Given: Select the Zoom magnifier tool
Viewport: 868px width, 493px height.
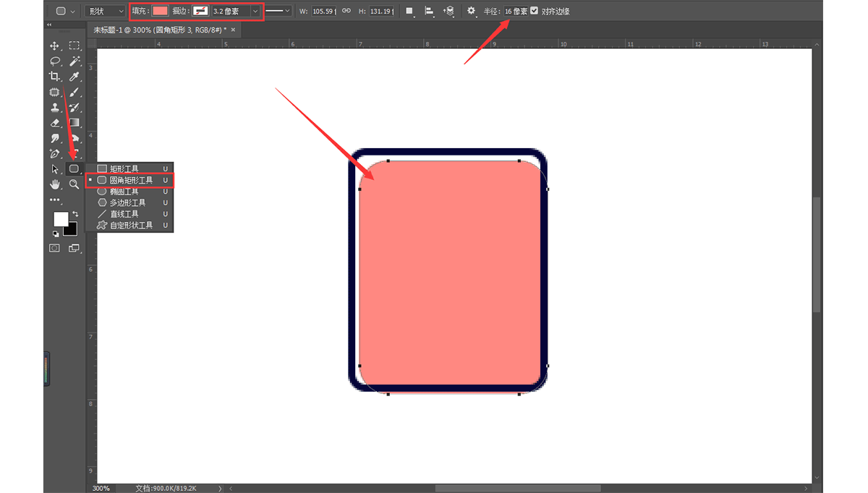Looking at the screenshot, I should (x=74, y=184).
